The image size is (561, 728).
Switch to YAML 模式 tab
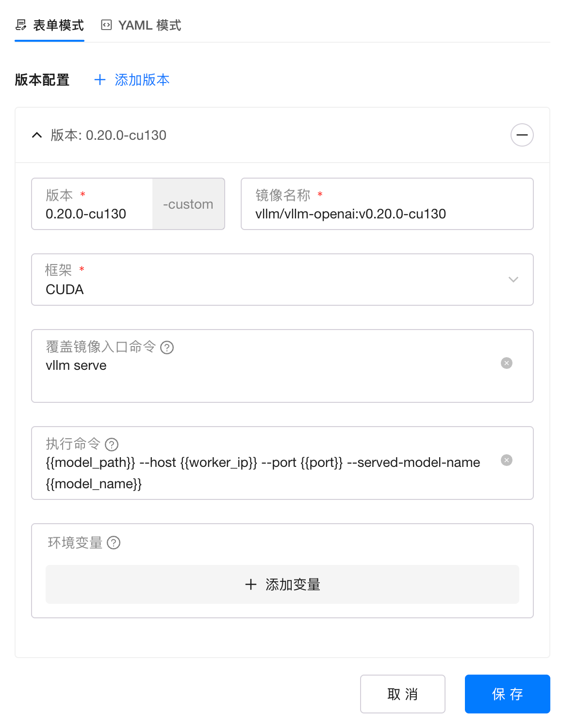pos(149,25)
